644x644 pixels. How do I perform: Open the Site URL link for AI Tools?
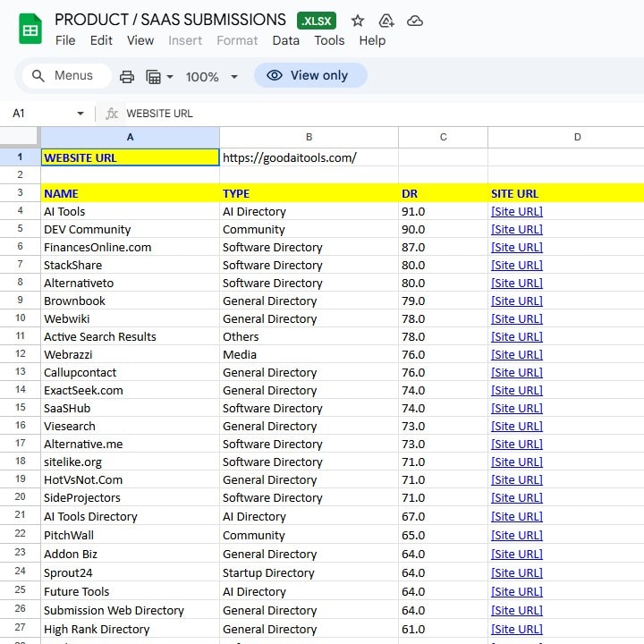pos(517,211)
